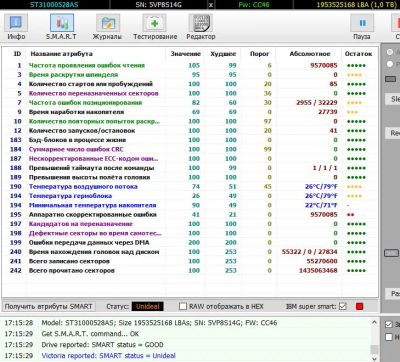Click log line Get S.M.A.R.T. command... OK

tap(90, 334)
